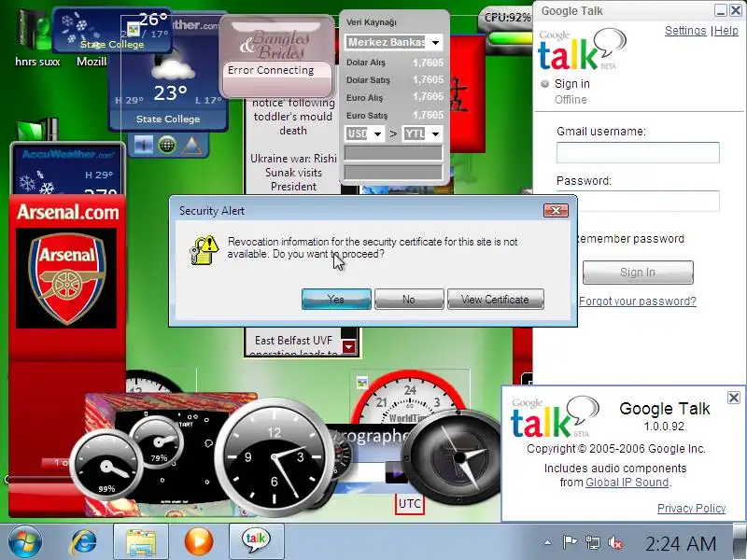
Task: Click the green unlabeled desktop icon above AccuWeather
Action: click(x=37, y=131)
